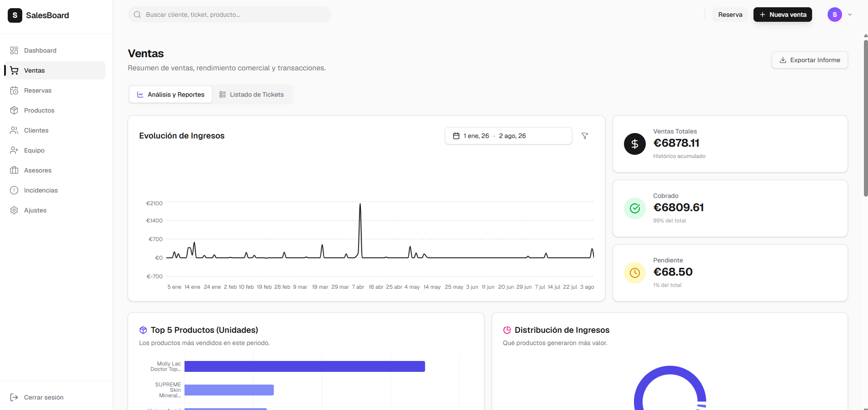Open Incidencias via its alert icon

click(14, 190)
